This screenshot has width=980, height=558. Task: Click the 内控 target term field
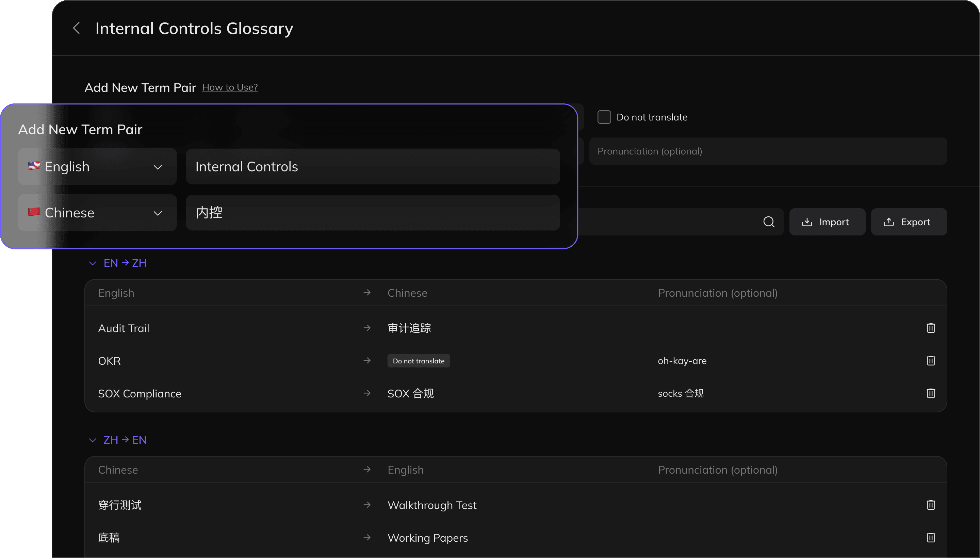pos(373,213)
